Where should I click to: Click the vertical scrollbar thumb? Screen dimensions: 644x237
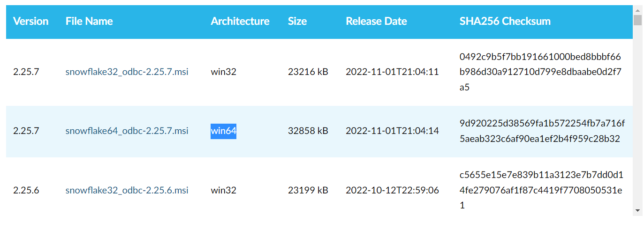point(637,20)
